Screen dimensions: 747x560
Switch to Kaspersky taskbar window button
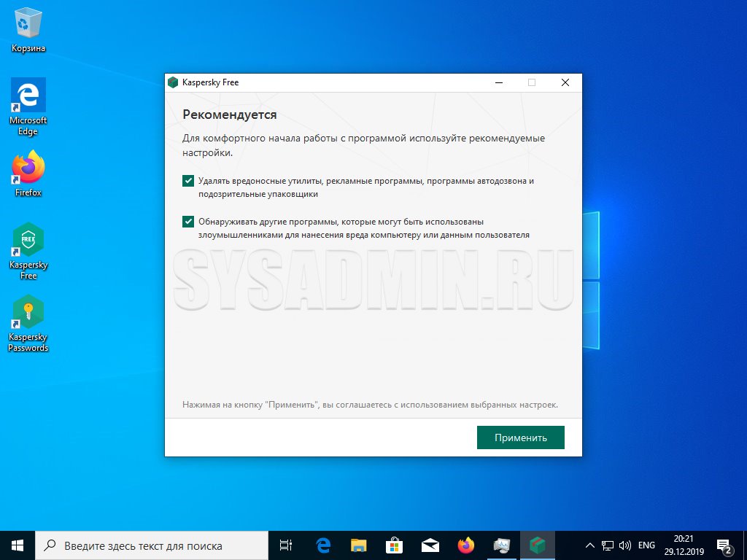tap(537, 545)
